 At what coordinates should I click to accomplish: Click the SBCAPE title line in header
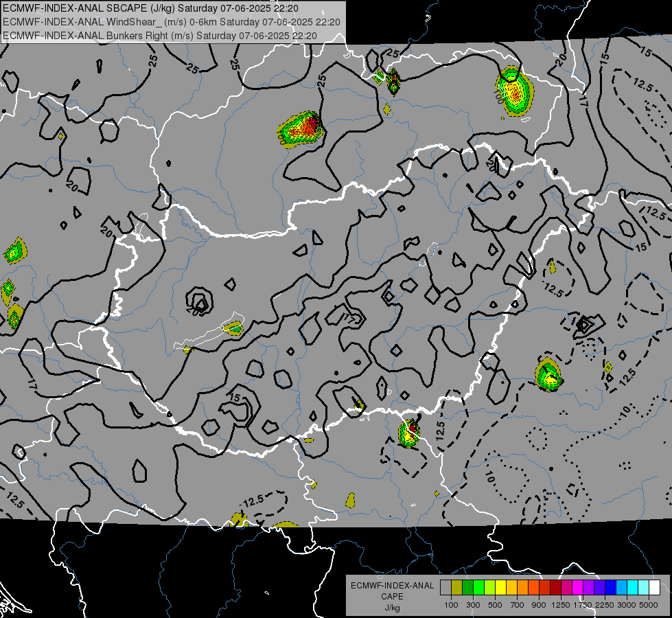click(x=151, y=8)
